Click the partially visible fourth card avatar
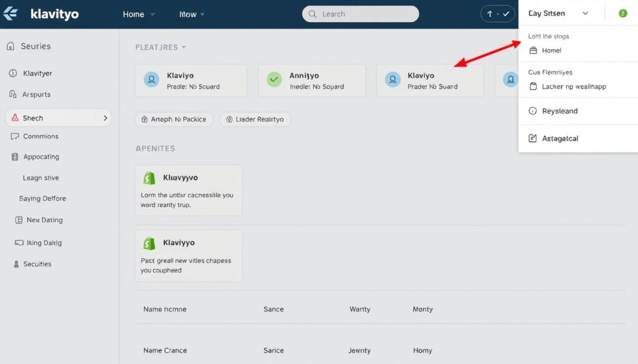 coord(510,80)
